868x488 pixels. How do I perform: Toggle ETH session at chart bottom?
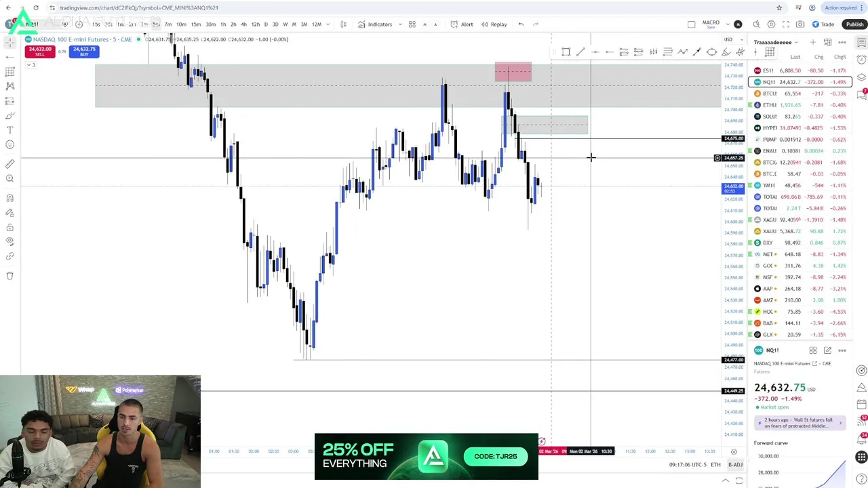(715, 465)
